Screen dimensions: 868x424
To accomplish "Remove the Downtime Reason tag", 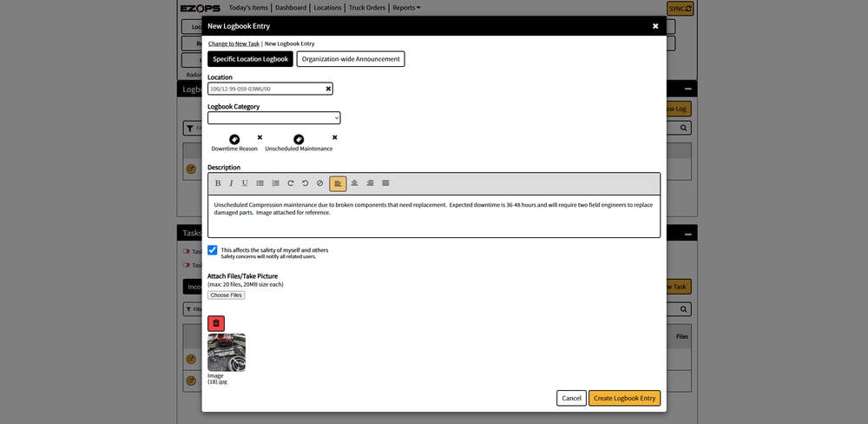I will (260, 137).
